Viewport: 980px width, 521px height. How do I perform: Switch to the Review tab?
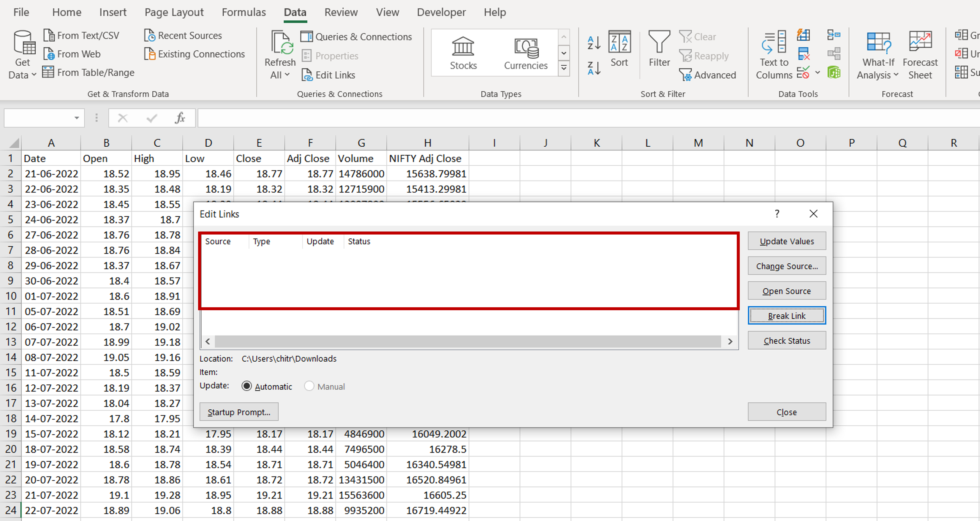341,12
